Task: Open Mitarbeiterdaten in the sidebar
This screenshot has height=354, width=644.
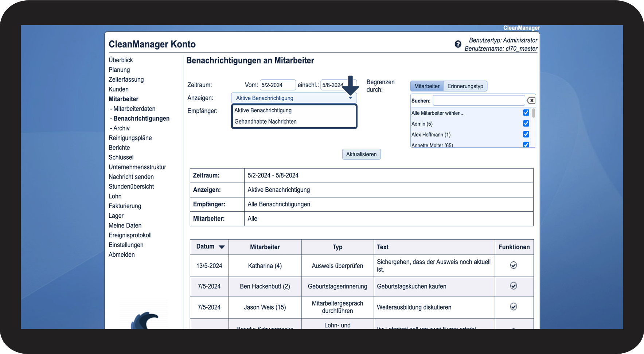Action: [134, 109]
